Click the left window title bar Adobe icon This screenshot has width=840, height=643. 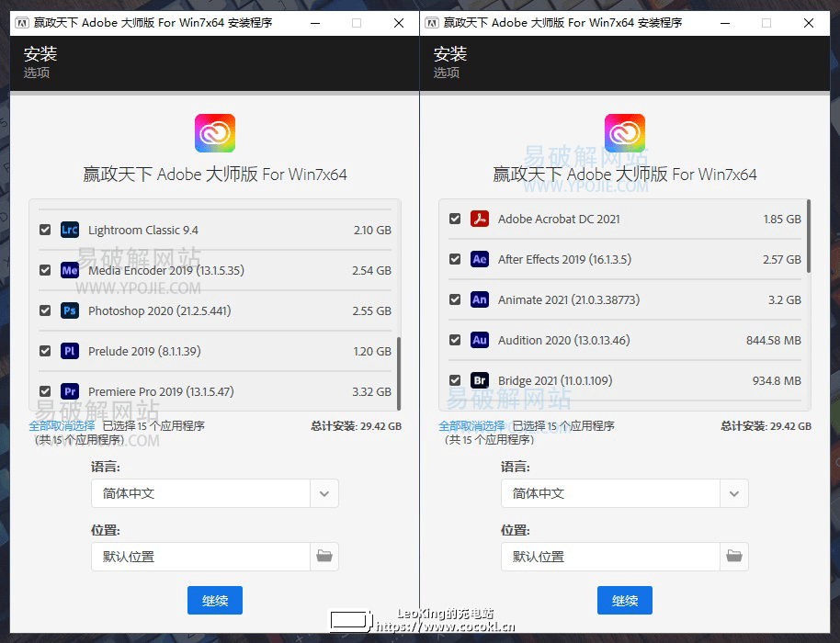click(x=22, y=23)
